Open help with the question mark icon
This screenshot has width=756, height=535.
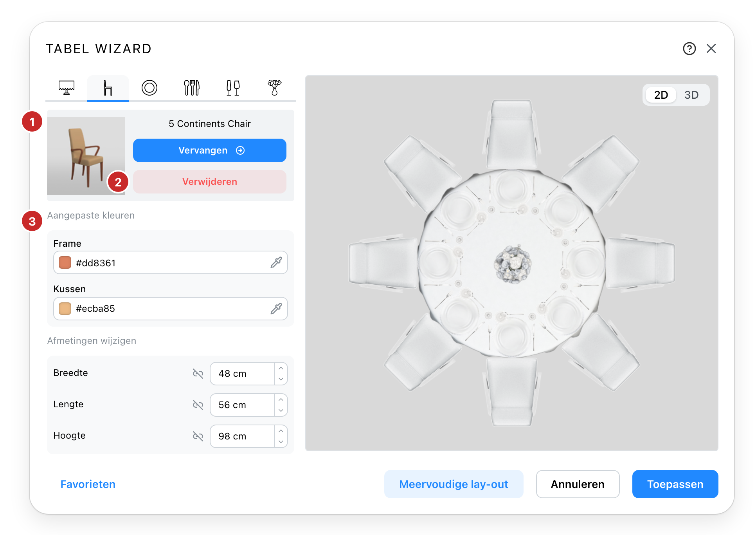[x=689, y=49]
